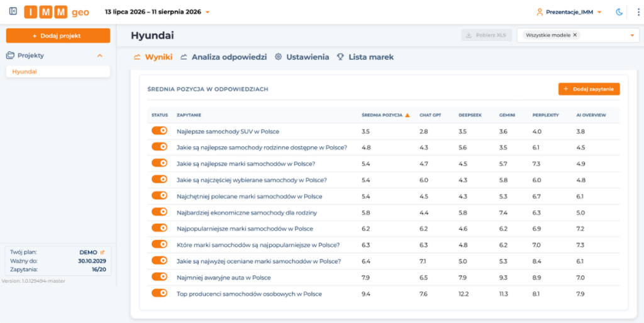This screenshot has height=323, width=644.
Task: Click the Lista marek trophy icon
Action: [x=340, y=57]
